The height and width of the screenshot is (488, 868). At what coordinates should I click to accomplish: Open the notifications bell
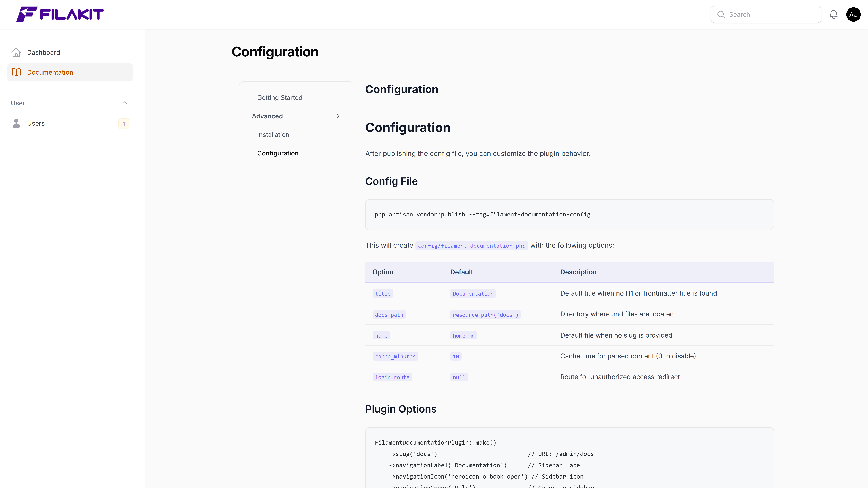(x=833, y=14)
